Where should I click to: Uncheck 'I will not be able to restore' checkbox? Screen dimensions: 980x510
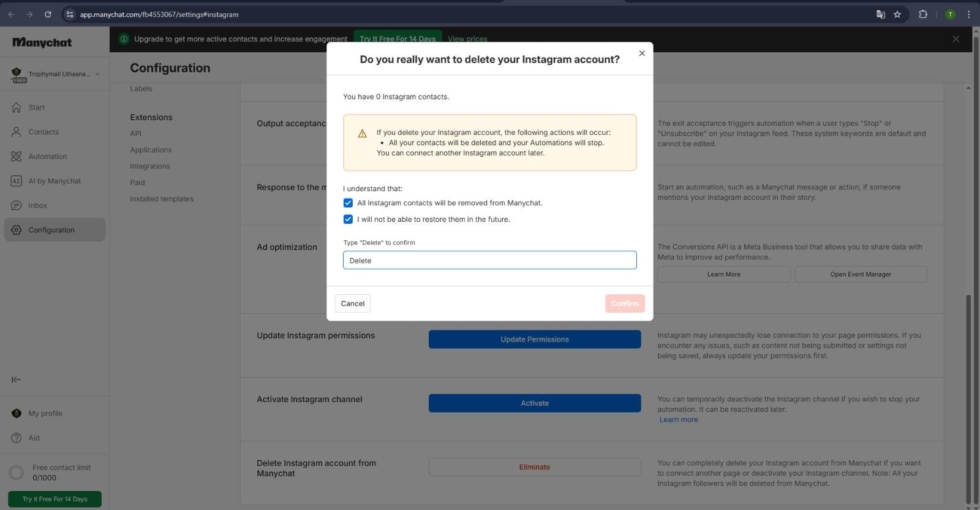(x=348, y=219)
